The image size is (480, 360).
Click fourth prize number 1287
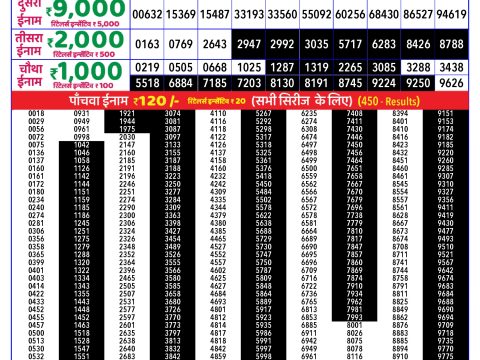tap(282, 68)
